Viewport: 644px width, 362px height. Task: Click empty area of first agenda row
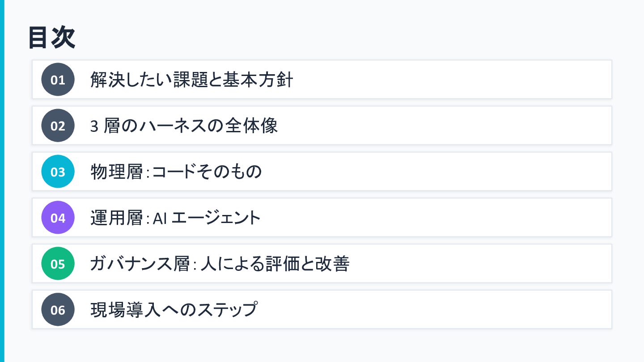click(452, 80)
